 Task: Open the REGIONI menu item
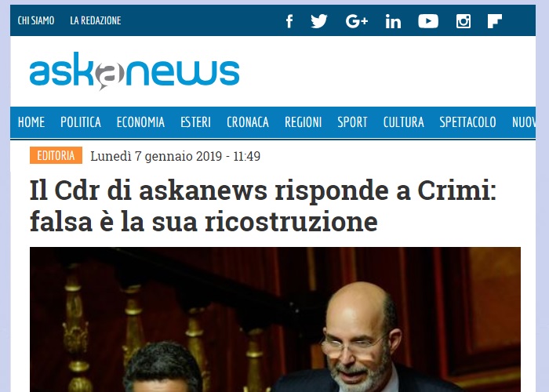tap(303, 122)
